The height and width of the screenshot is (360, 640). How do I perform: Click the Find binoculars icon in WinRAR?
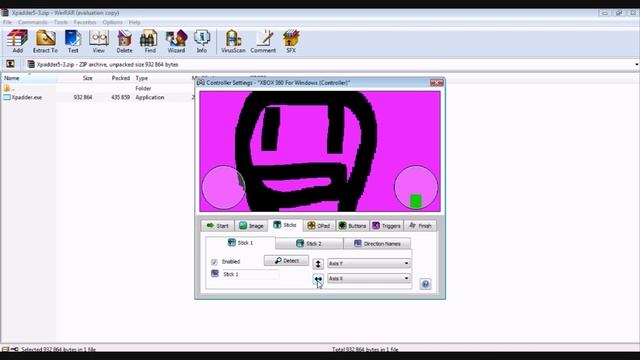pos(150,41)
